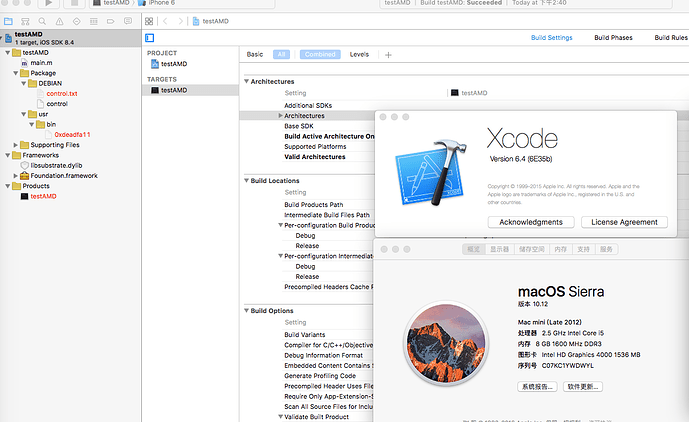Collapse the Products group
689x422 pixels.
7,186
